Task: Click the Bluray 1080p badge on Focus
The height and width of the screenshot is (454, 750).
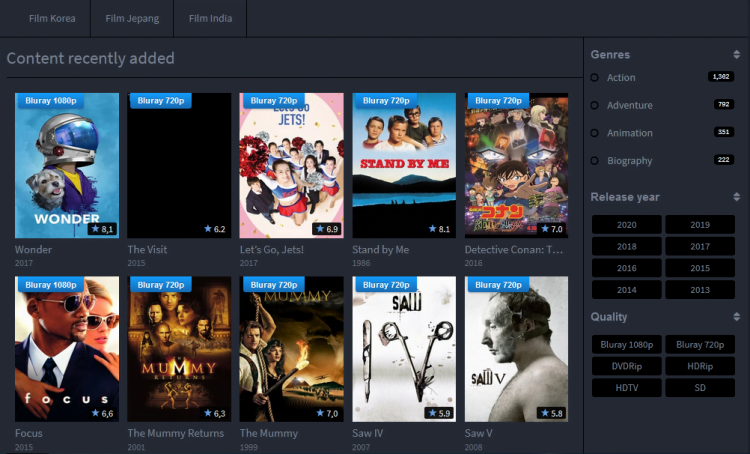Action: coord(51,285)
